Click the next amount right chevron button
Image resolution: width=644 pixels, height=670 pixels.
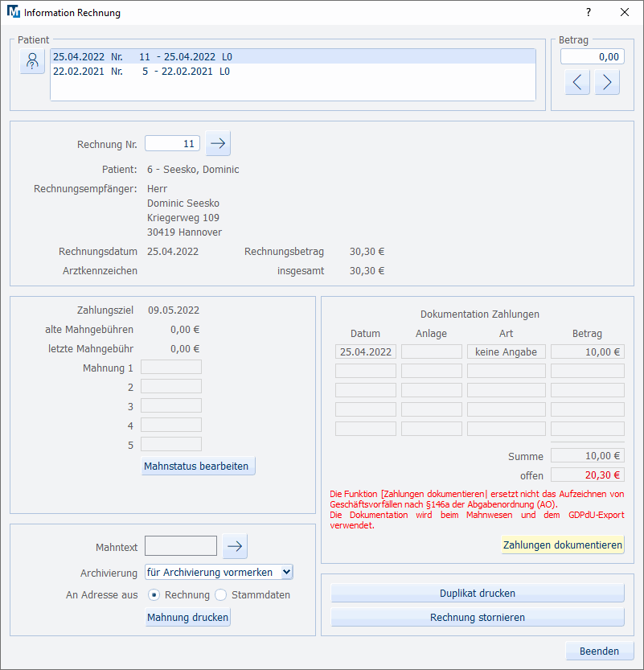[x=607, y=82]
